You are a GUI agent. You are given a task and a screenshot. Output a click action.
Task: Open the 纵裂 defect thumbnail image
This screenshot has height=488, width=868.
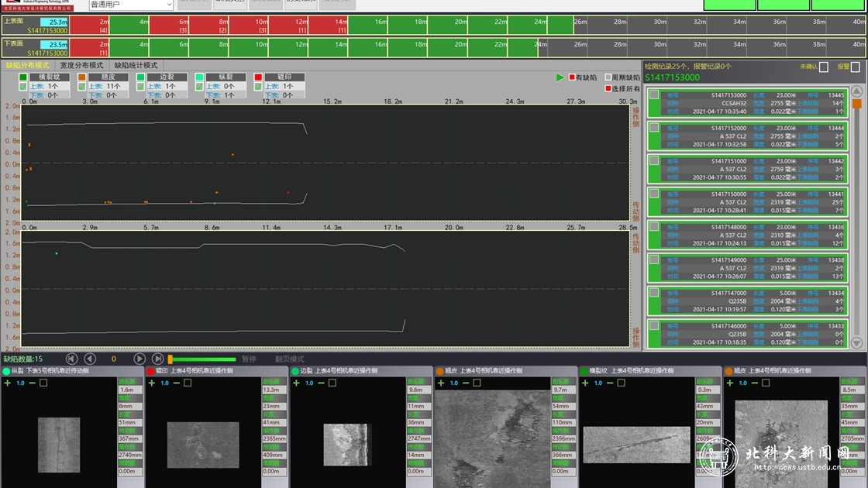click(59, 445)
